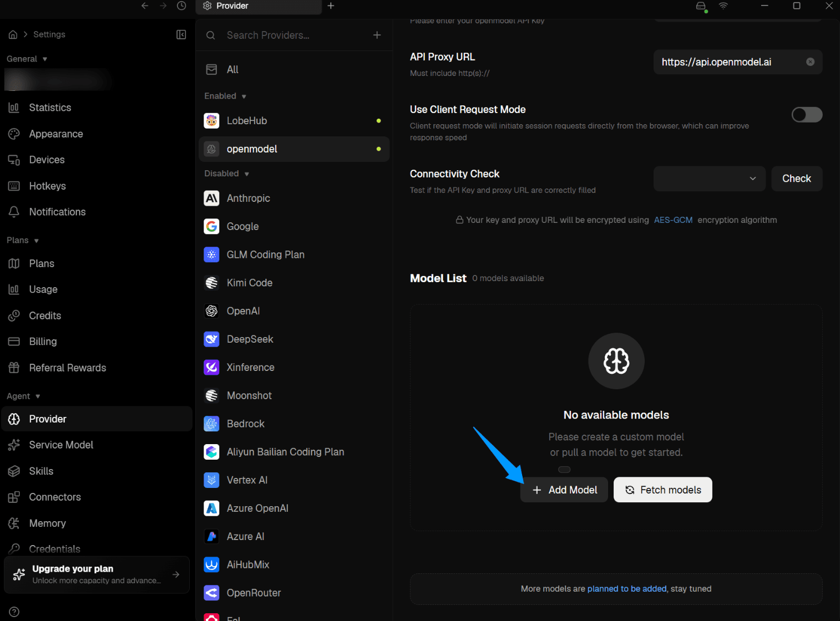Go to Appearance settings
The width and height of the screenshot is (840, 621).
click(97, 134)
